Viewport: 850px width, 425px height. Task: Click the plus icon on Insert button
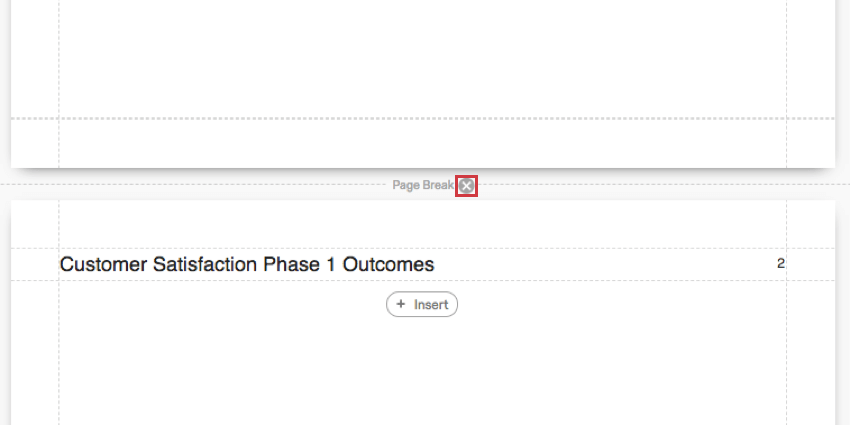(x=401, y=304)
